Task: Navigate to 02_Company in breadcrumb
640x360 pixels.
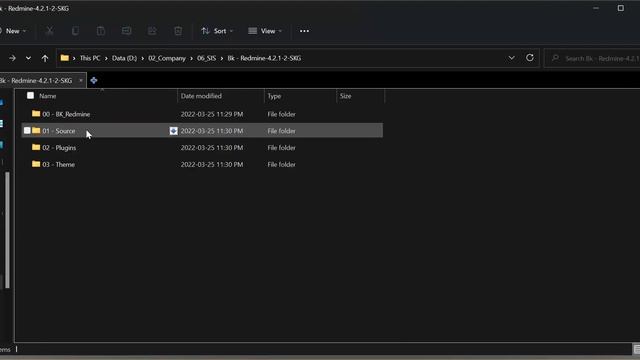Action: 167,58
